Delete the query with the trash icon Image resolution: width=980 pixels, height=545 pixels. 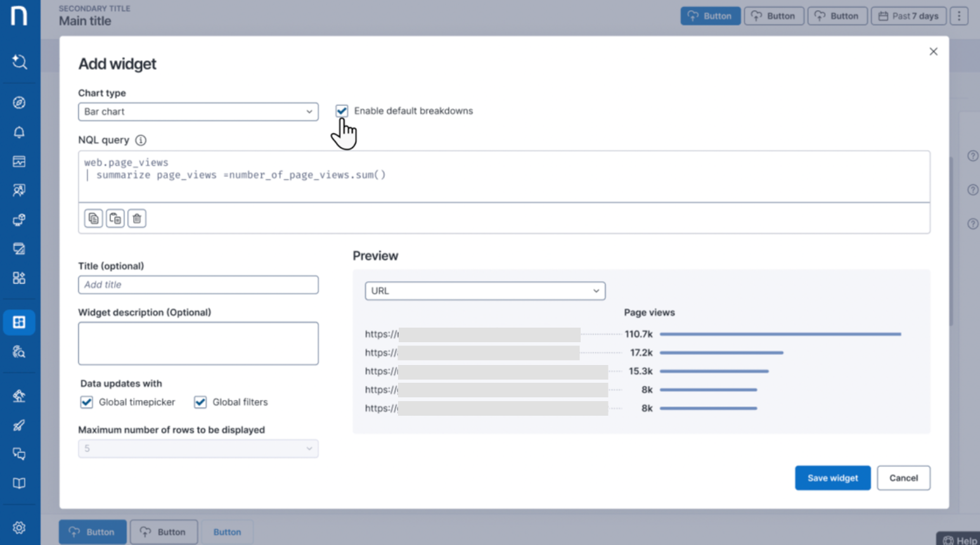click(136, 218)
